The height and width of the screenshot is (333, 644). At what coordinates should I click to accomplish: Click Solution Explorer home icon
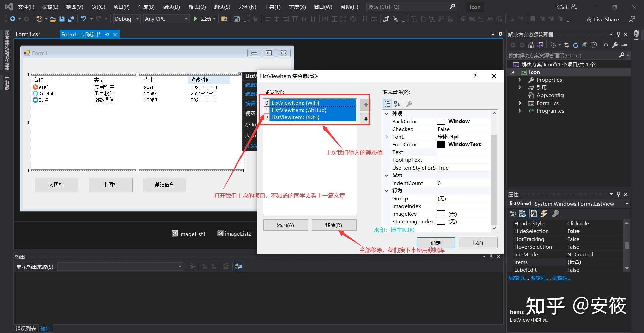531,45
